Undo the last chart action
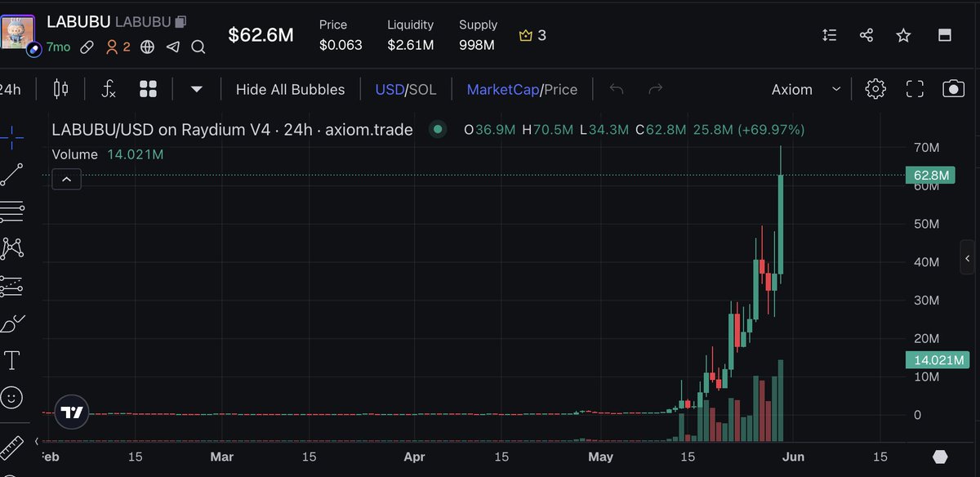This screenshot has width=980, height=477. [x=617, y=89]
